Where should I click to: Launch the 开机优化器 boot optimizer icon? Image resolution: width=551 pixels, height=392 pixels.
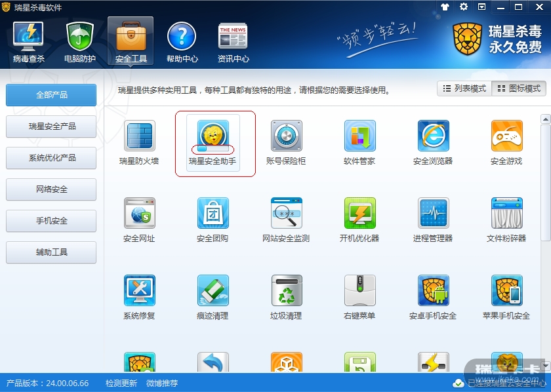[360, 213]
